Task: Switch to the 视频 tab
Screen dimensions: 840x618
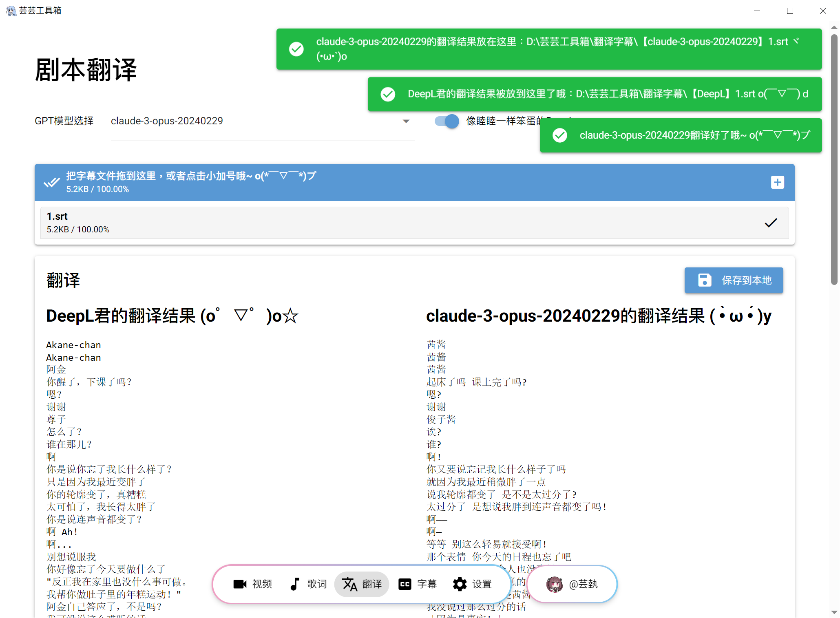Action: tap(252, 584)
